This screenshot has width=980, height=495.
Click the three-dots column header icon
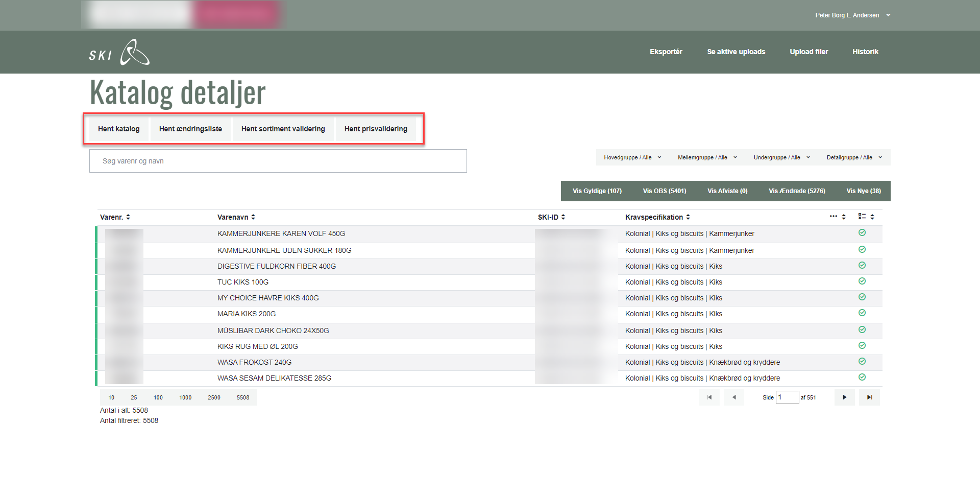pos(834,217)
